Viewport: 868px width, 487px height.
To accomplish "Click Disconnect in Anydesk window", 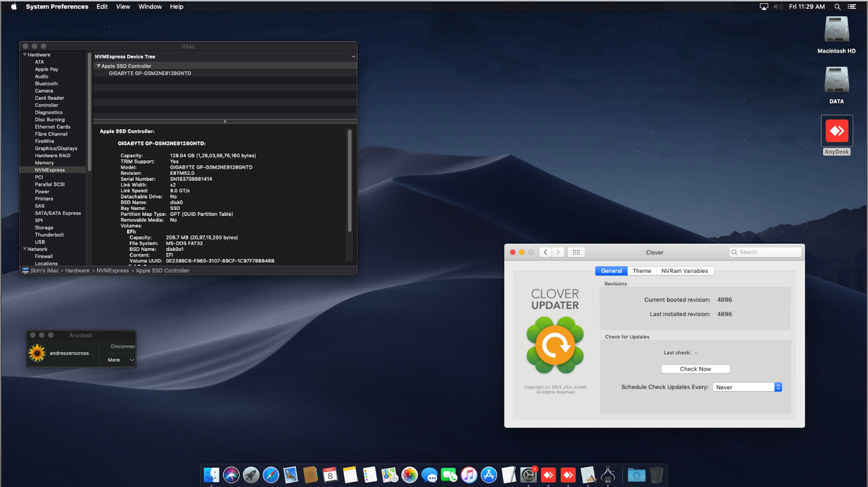I will tap(123, 346).
